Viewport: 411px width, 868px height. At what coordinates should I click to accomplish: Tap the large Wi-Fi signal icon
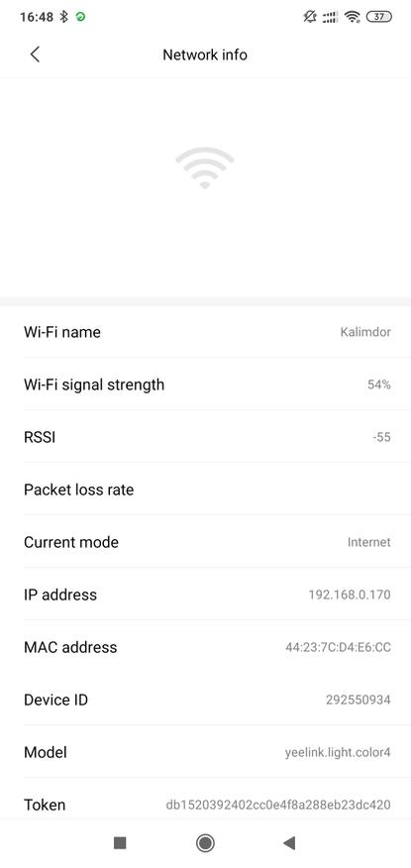205,168
